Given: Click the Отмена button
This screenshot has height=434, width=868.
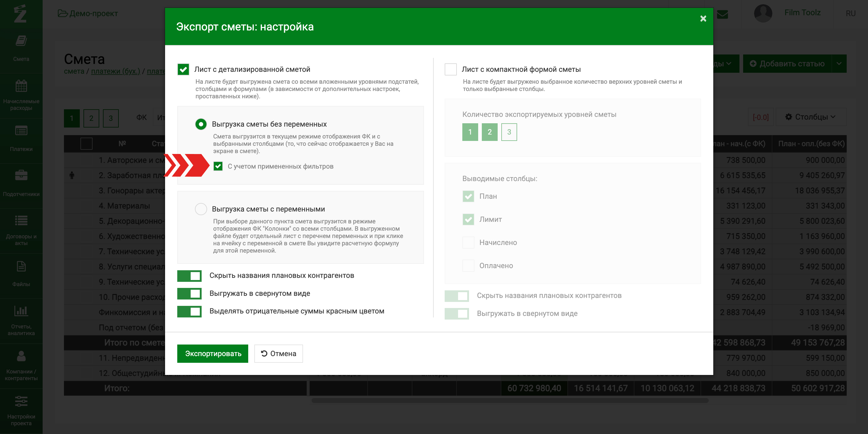Looking at the screenshot, I should pos(278,354).
